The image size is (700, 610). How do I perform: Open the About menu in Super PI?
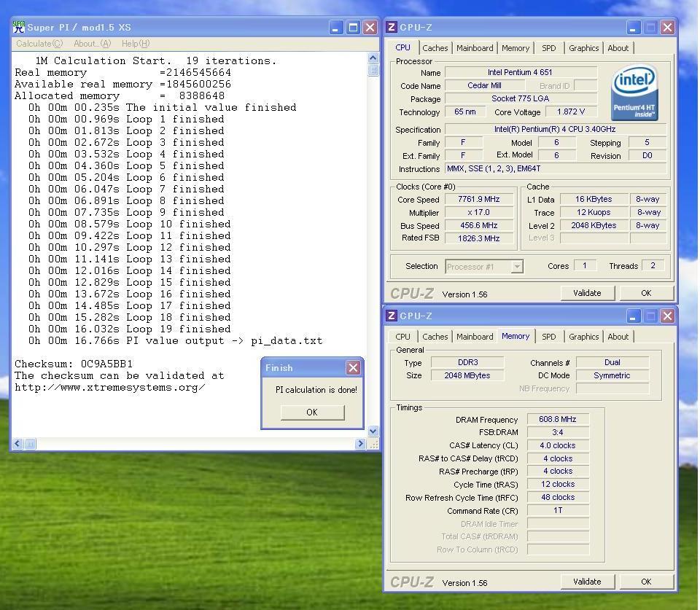[92, 44]
